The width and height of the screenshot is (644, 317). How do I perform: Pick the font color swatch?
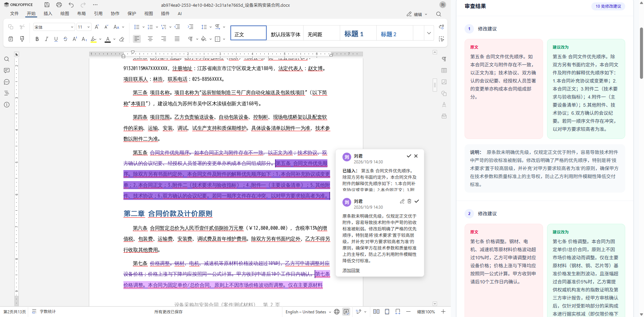[108, 39]
